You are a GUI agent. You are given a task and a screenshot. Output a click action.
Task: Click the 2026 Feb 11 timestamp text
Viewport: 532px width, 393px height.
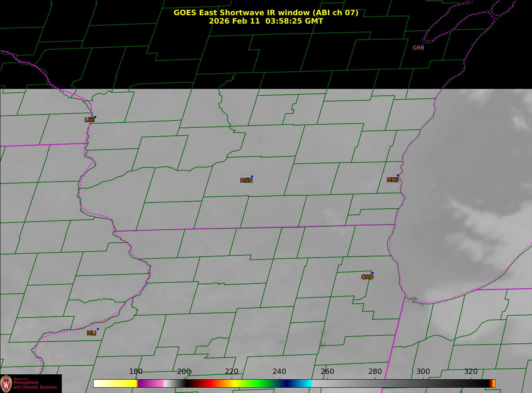point(266,21)
